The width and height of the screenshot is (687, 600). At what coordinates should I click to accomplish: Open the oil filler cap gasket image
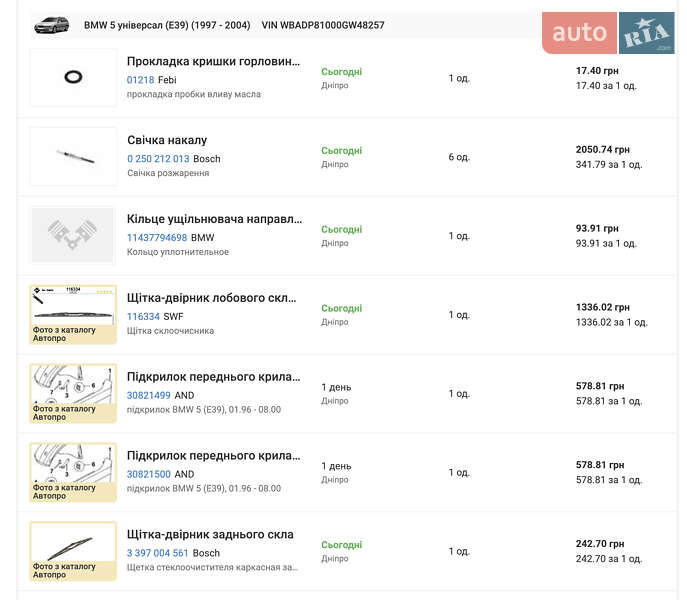[x=73, y=78]
